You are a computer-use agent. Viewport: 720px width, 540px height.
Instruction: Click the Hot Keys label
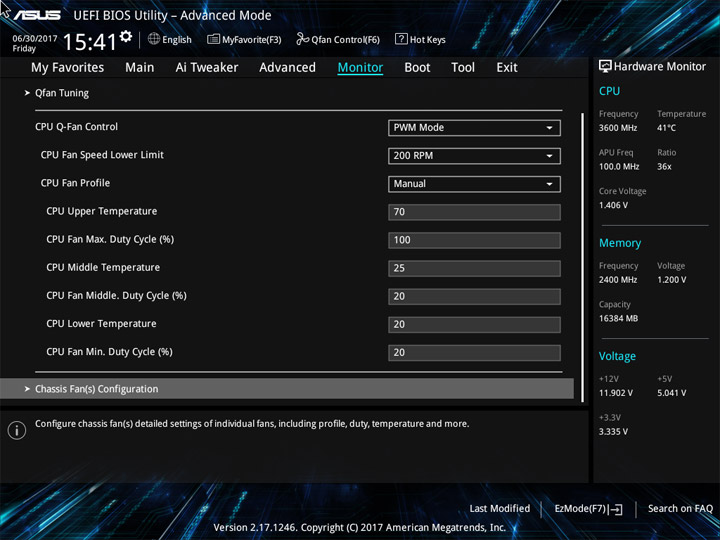coord(428,39)
